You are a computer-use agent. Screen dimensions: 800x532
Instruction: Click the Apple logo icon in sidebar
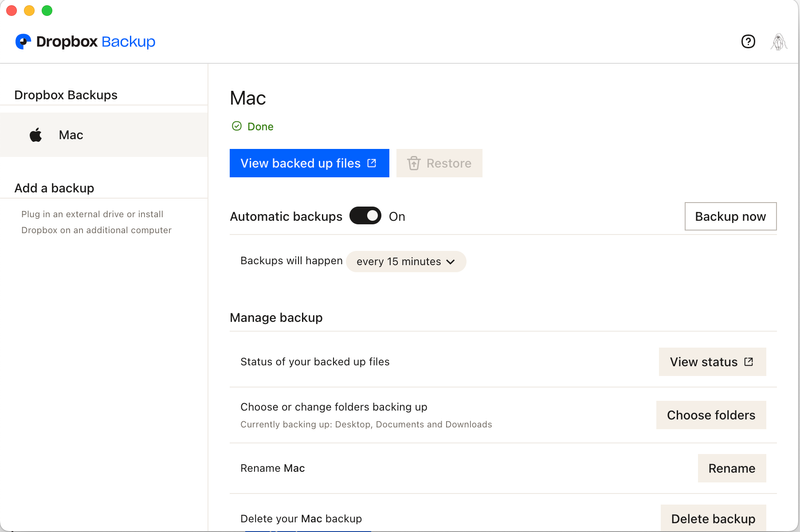[36, 135]
